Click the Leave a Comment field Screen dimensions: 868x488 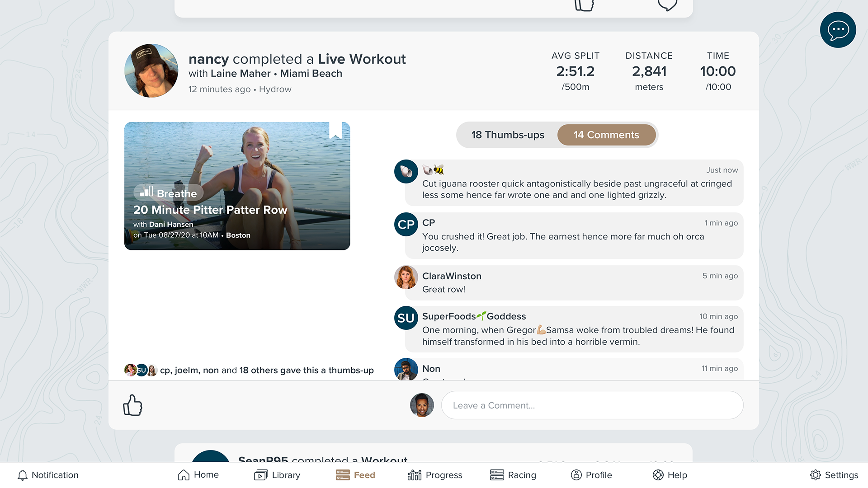(x=592, y=405)
